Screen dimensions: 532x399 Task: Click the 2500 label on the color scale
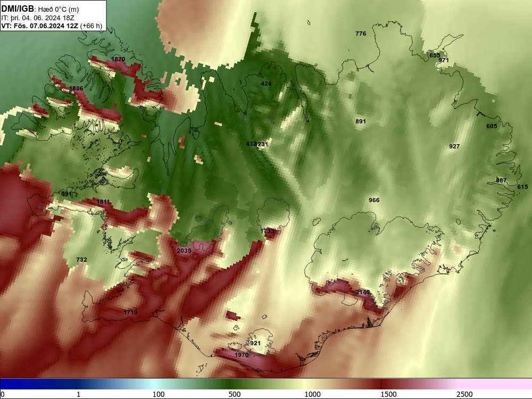point(464,394)
